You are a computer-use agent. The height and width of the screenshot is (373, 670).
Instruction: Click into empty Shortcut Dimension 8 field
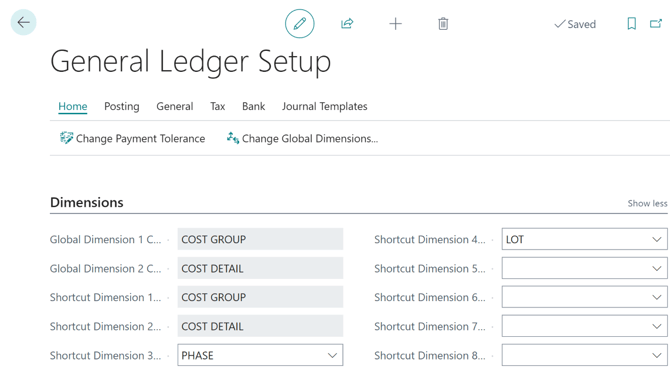(584, 355)
